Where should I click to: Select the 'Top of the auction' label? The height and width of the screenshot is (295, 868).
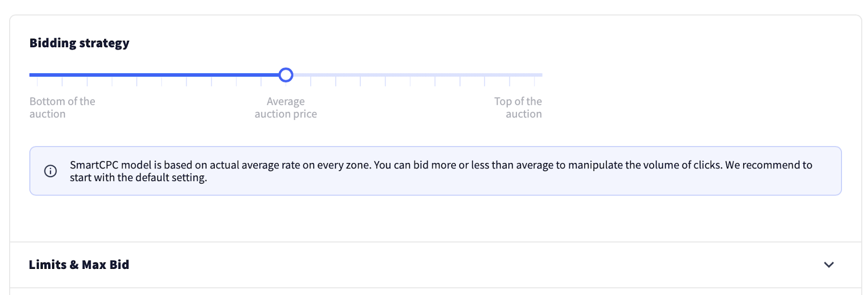pyautogui.click(x=518, y=108)
